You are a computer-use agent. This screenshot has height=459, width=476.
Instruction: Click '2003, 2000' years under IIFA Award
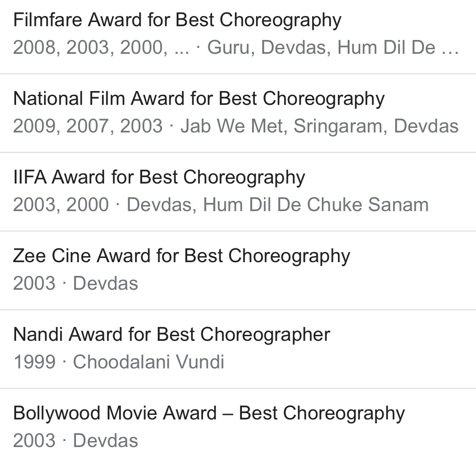point(61,205)
